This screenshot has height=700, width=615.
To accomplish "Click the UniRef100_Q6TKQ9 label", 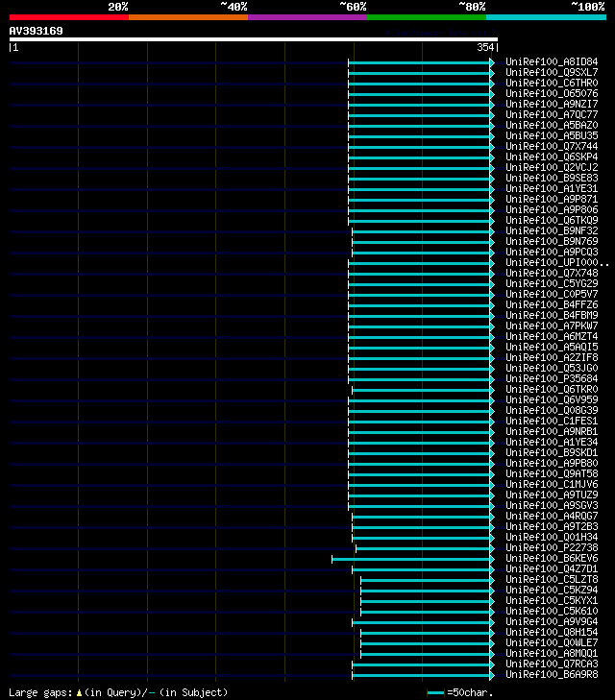I will [x=552, y=221].
